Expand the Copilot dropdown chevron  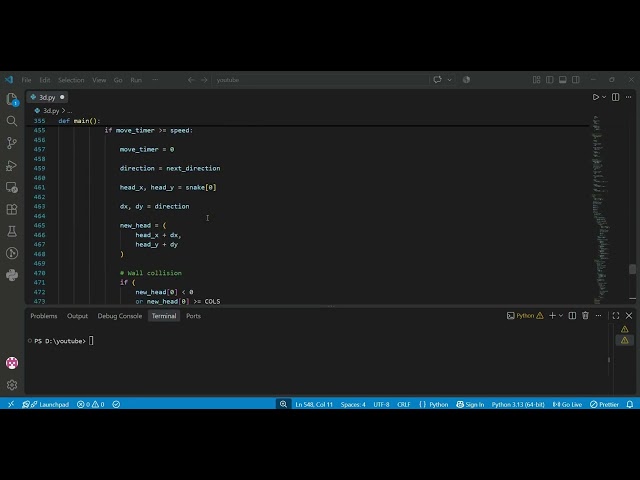(449, 80)
